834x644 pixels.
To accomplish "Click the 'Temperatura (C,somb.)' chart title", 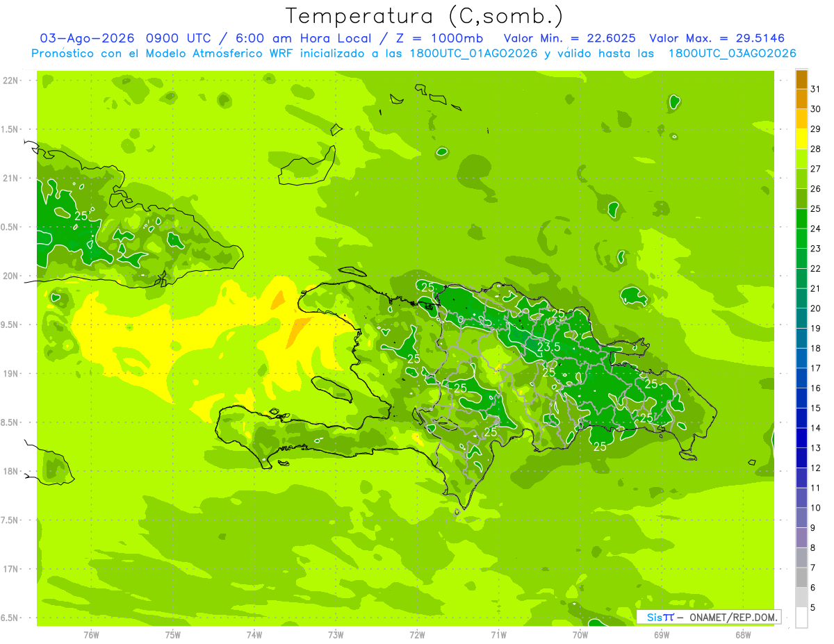I will tap(424, 16).
